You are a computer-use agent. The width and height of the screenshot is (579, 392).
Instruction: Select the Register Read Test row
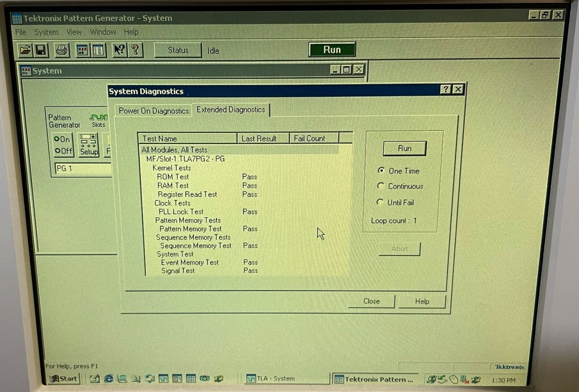187,194
